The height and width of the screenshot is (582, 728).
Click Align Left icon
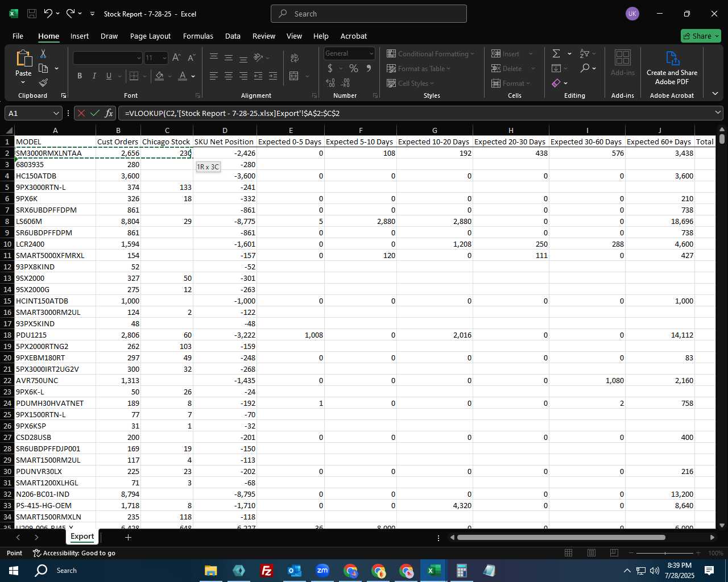(214, 76)
